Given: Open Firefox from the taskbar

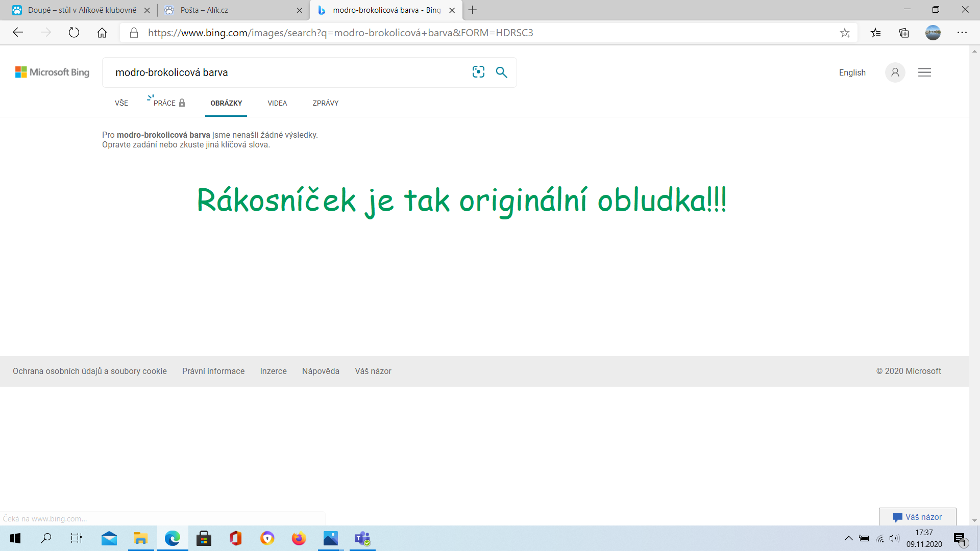Looking at the screenshot, I should (x=299, y=538).
